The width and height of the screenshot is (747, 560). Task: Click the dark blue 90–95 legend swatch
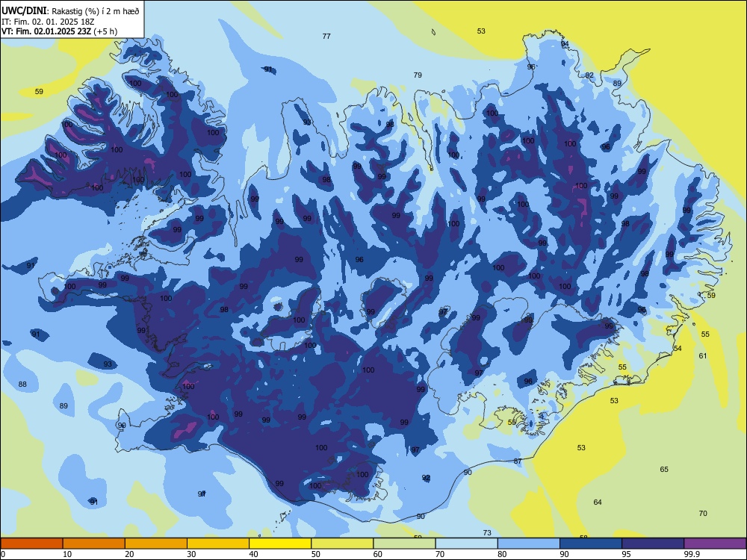click(591, 544)
